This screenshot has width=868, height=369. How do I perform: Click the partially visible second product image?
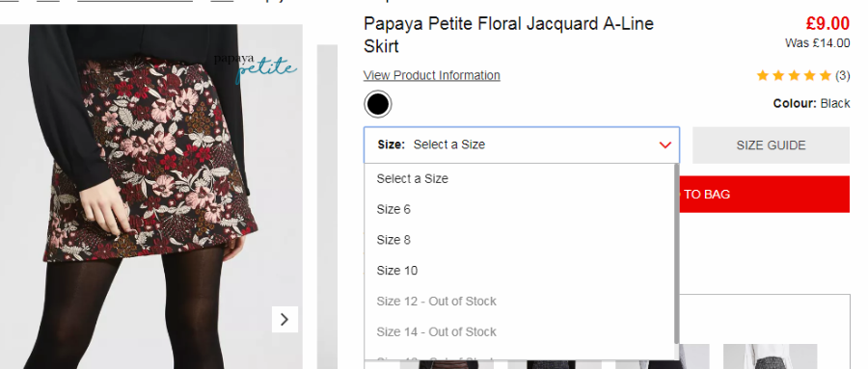(327, 207)
